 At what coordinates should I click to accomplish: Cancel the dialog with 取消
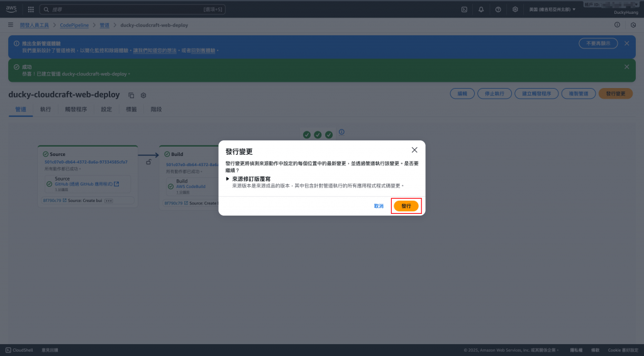pos(379,206)
